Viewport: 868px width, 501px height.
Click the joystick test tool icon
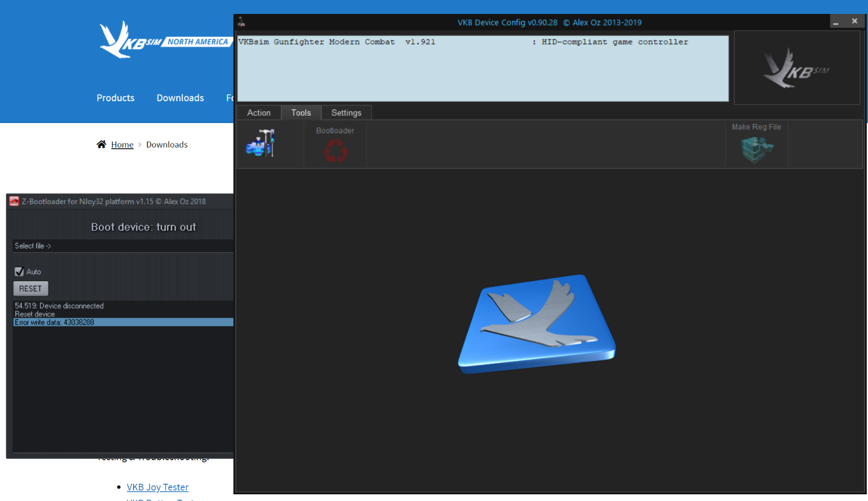[x=261, y=143]
